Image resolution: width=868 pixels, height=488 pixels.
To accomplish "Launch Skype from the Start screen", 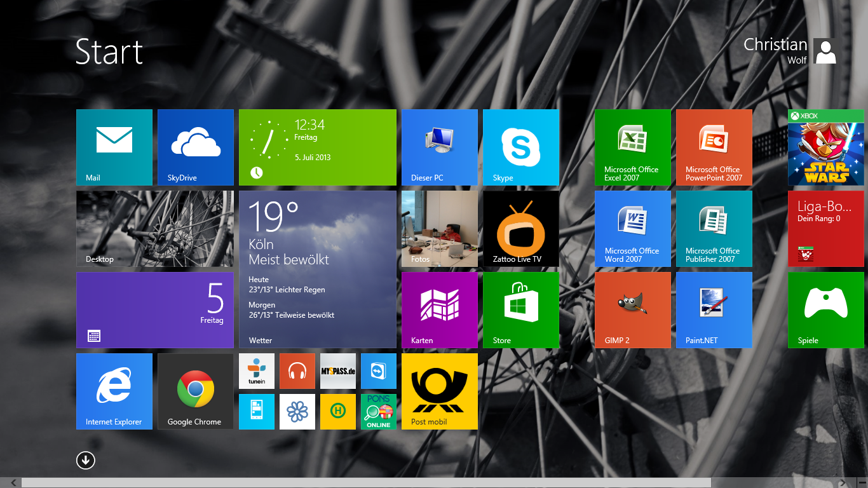I will pyautogui.click(x=521, y=147).
